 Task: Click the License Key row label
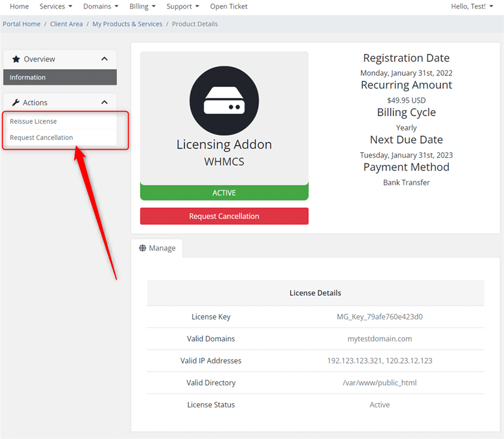pos(211,317)
